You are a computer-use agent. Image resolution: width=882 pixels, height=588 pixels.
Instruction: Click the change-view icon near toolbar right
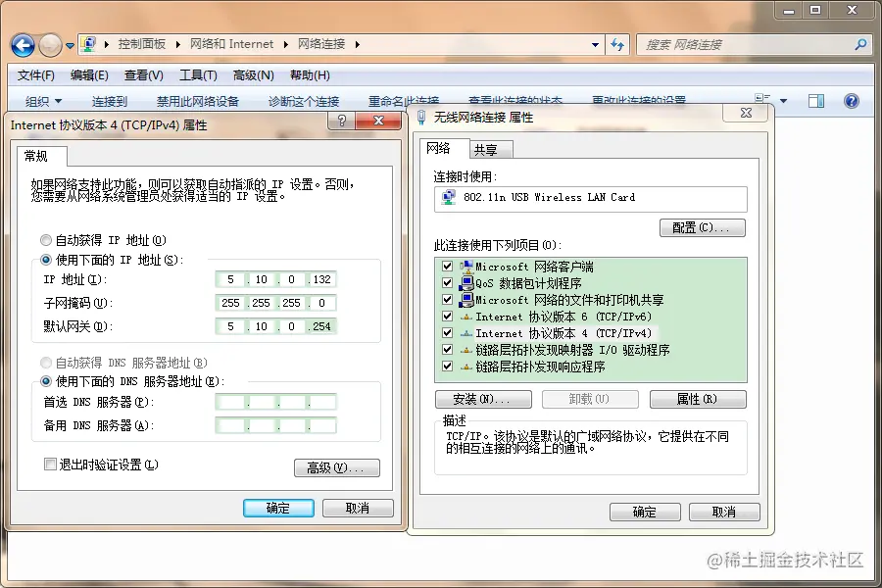click(815, 100)
